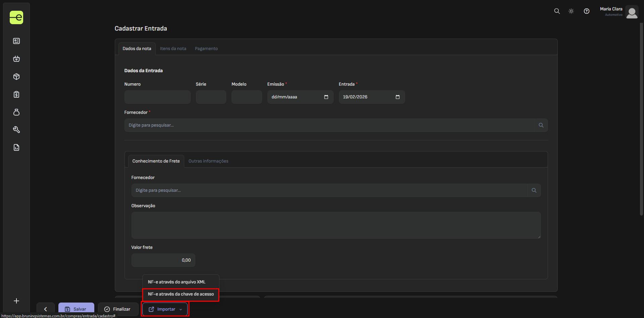This screenshot has width=644, height=318.
Task: Open the box package sidebar icon
Action: tap(16, 77)
